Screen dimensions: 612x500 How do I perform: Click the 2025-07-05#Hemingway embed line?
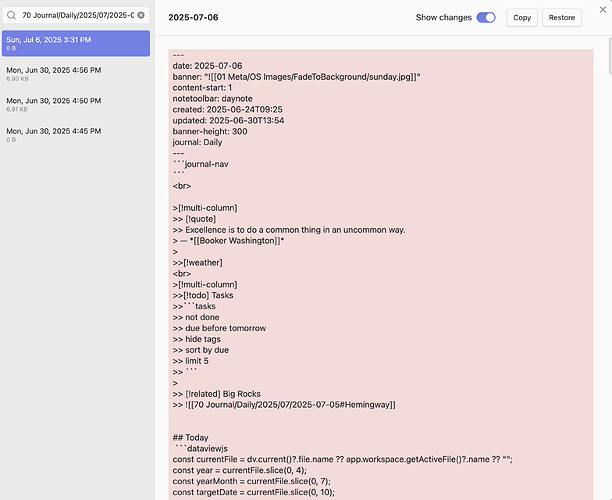click(x=284, y=405)
